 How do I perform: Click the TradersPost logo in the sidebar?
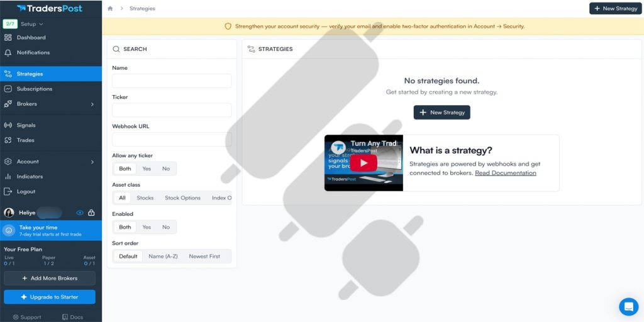click(50, 8)
